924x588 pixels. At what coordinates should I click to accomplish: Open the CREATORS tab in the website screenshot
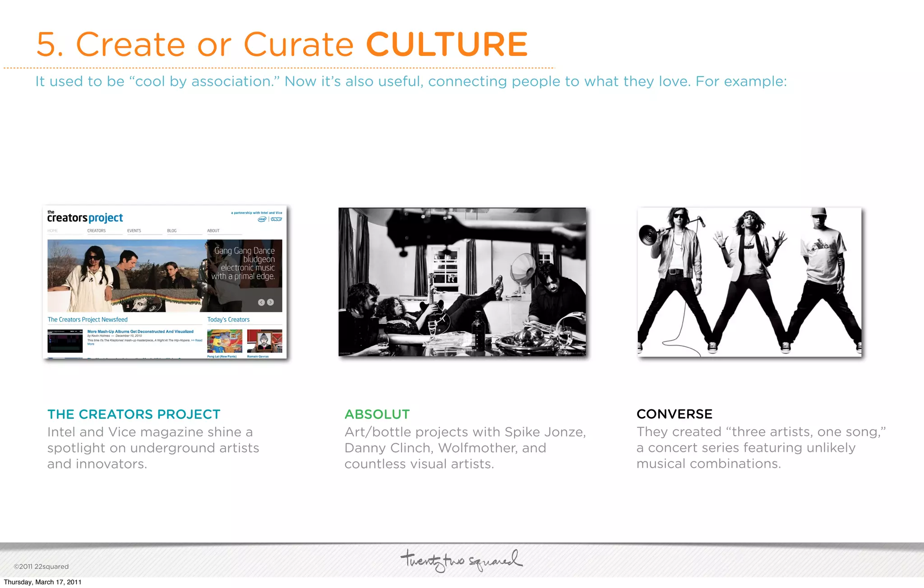point(97,231)
